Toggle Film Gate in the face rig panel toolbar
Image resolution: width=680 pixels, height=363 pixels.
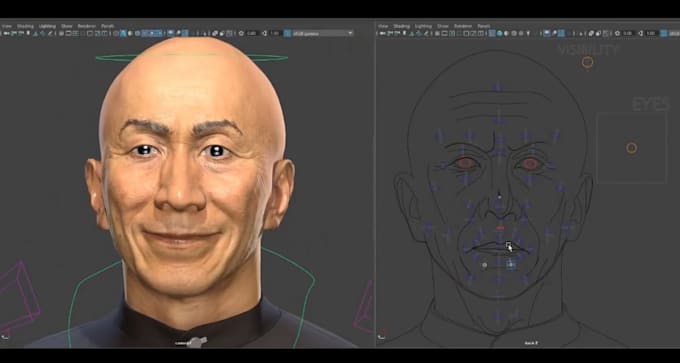(444, 33)
